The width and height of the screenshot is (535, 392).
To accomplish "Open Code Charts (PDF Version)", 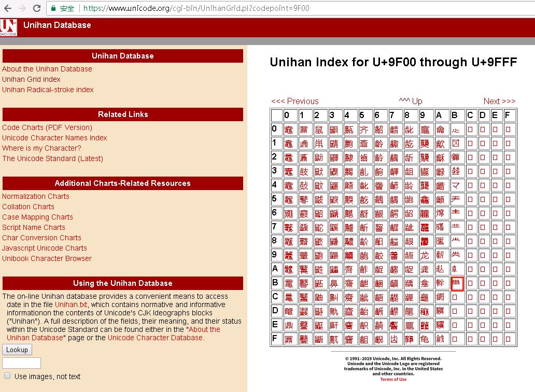I will [x=47, y=127].
